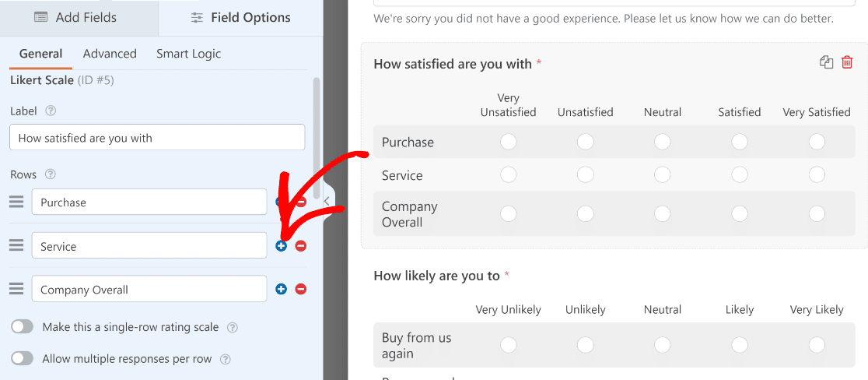868x380 pixels.
Task: Open the Advanced tab
Action: pos(110,54)
